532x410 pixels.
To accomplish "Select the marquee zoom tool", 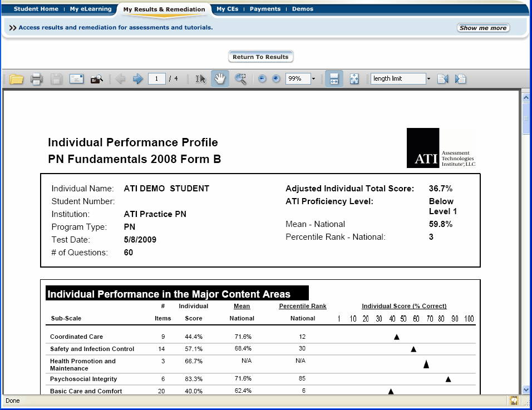I will [240, 79].
